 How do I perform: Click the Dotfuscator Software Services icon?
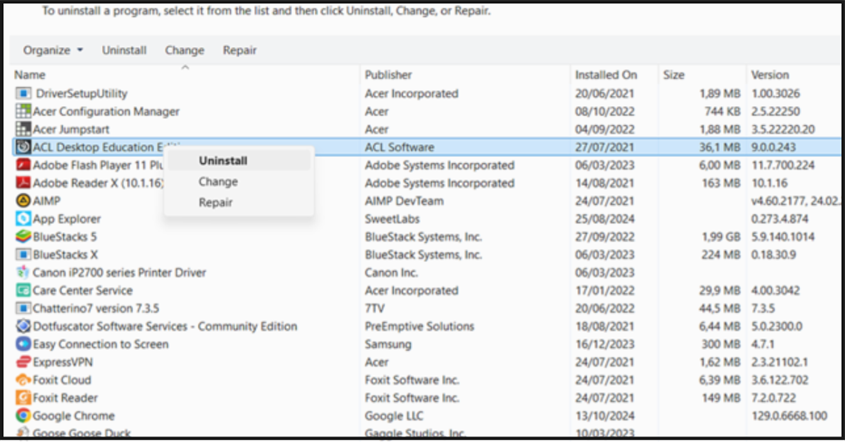tap(23, 326)
